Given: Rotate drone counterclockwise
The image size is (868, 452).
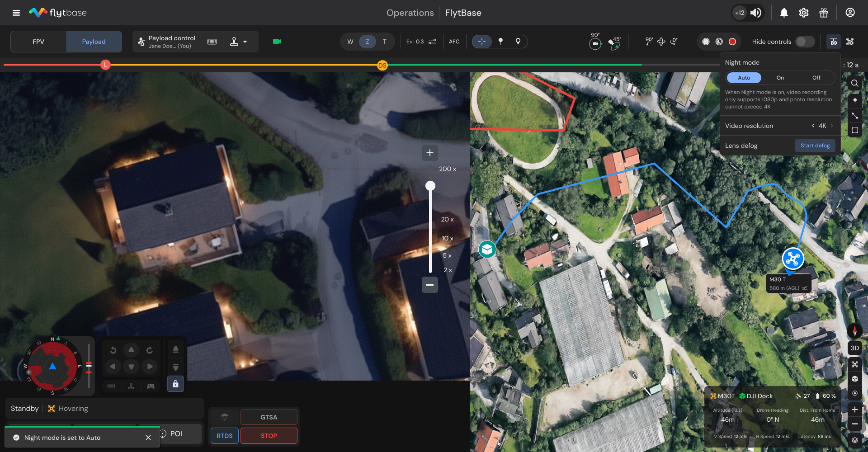Looking at the screenshot, I should (113, 350).
